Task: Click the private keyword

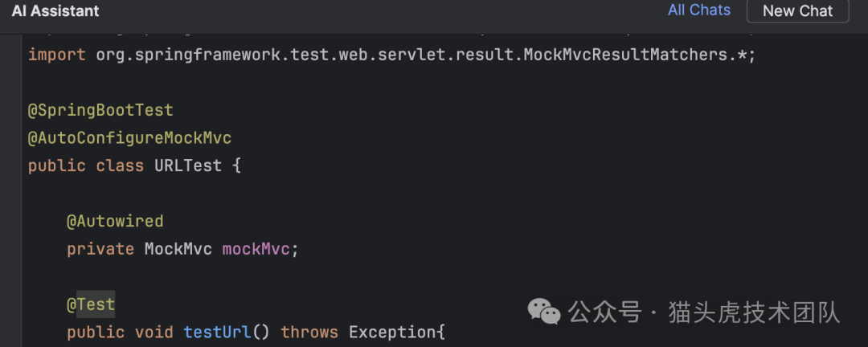Action: (x=100, y=249)
